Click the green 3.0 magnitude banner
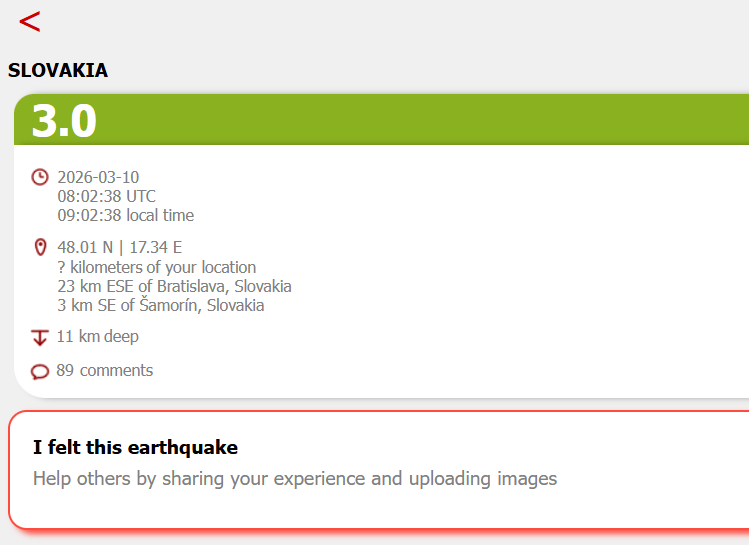 coord(382,119)
